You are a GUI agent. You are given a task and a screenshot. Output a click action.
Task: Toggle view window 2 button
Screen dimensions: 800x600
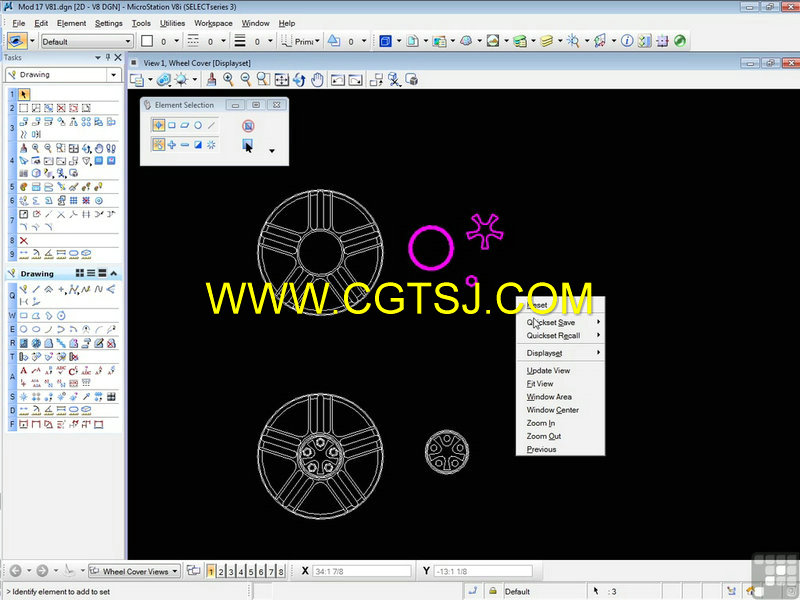click(221, 571)
